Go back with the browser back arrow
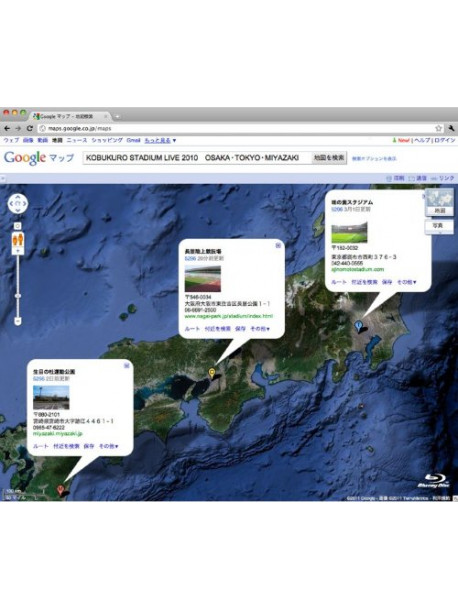 7,128
